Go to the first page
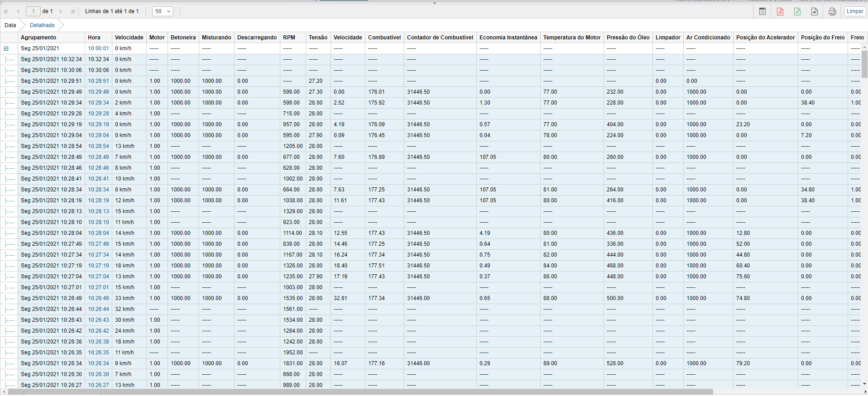 6,11
